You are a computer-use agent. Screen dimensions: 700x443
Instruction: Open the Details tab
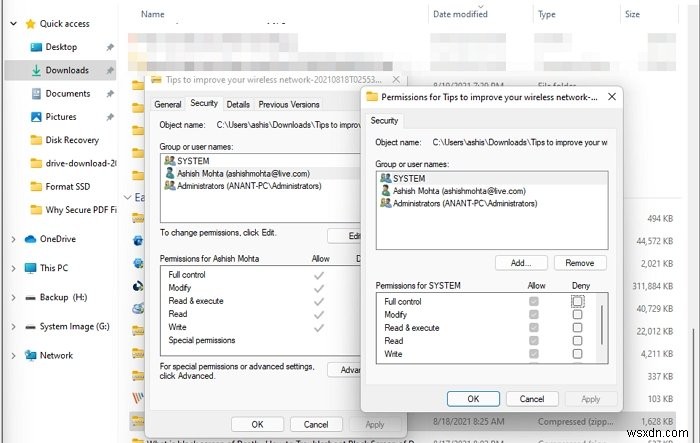(238, 104)
